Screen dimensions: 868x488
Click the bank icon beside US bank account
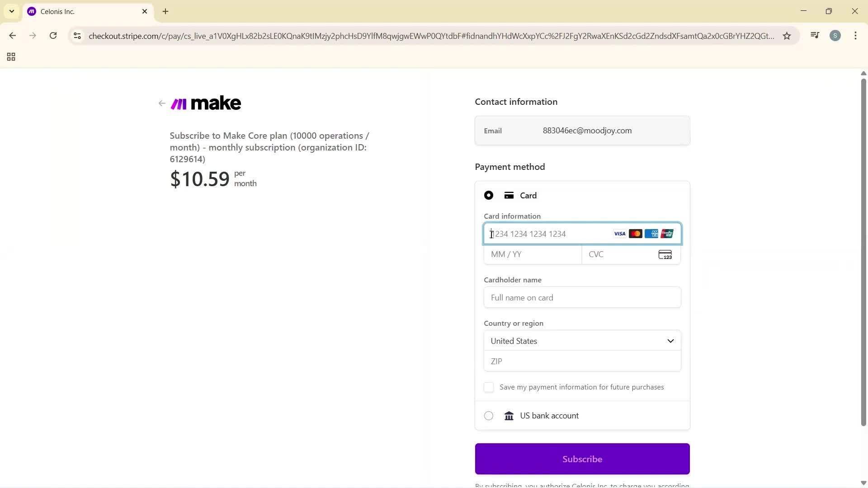coord(509,416)
